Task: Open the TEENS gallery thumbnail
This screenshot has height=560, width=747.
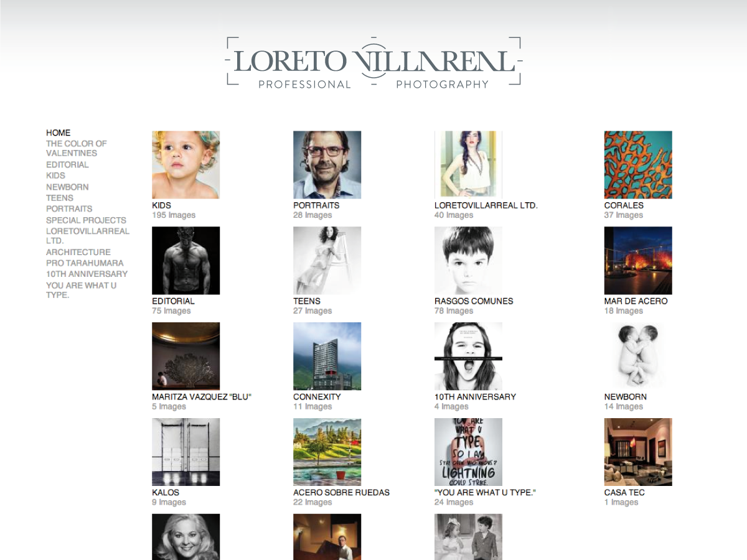Action: coord(327,259)
